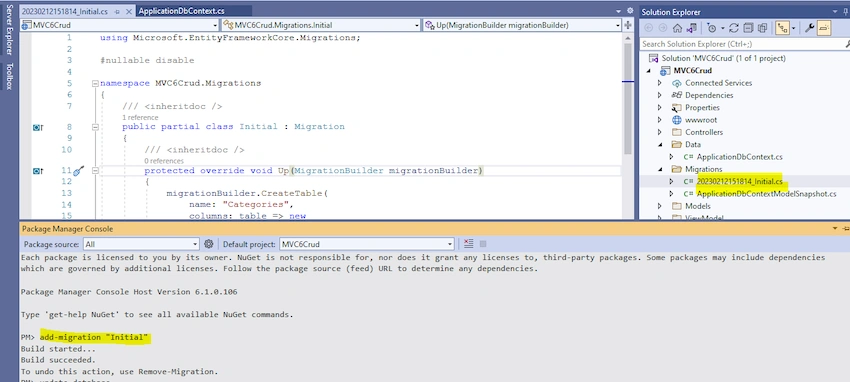Expand the Controllers folder

click(660, 132)
